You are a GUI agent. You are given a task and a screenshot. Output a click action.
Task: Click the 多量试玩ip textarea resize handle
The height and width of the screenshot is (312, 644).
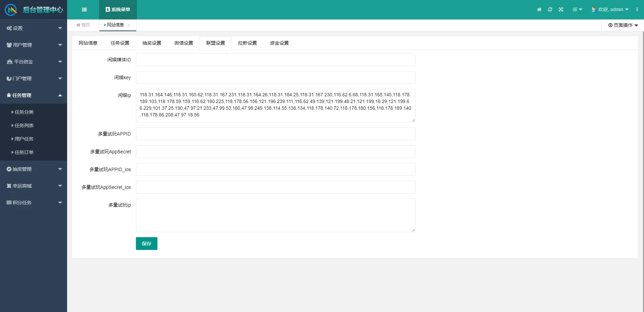[413, 230]
